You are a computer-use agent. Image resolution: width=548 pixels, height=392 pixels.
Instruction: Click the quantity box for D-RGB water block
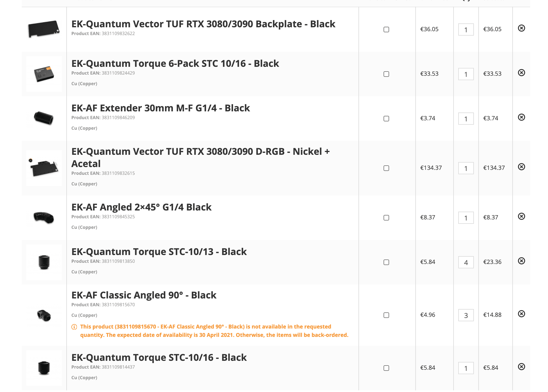(x=466, y=168)
